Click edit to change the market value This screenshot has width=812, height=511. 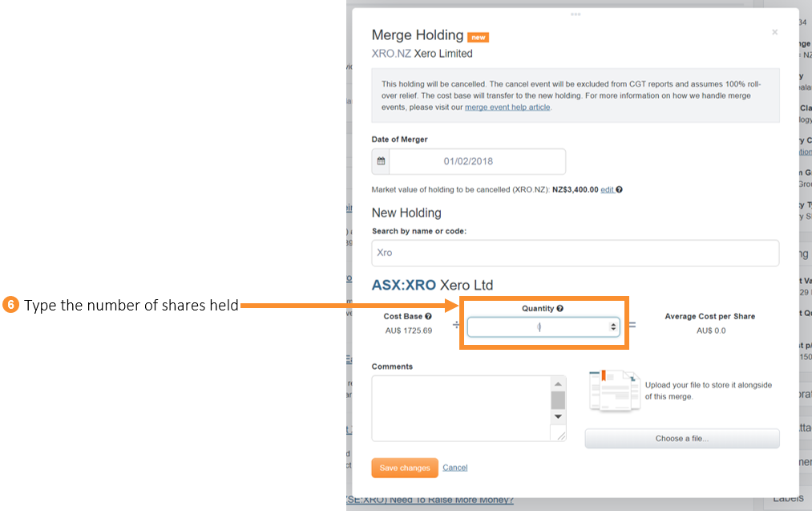(x=606, y=189)
